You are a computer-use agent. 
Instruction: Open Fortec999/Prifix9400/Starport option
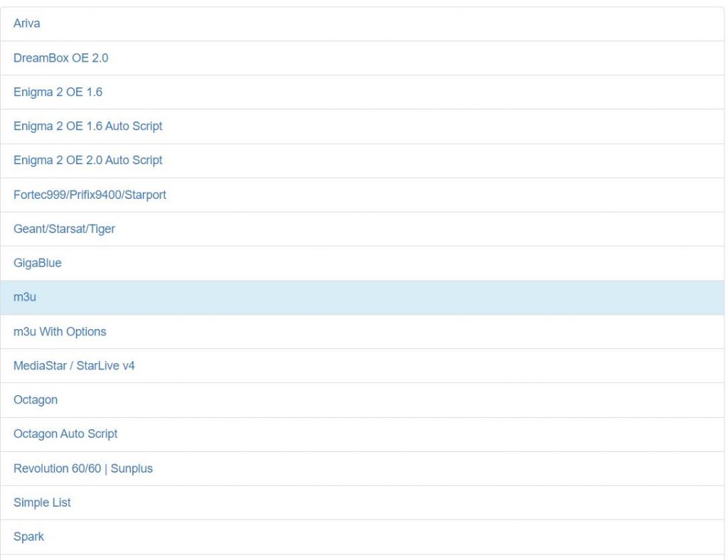[x=362, y=195]
